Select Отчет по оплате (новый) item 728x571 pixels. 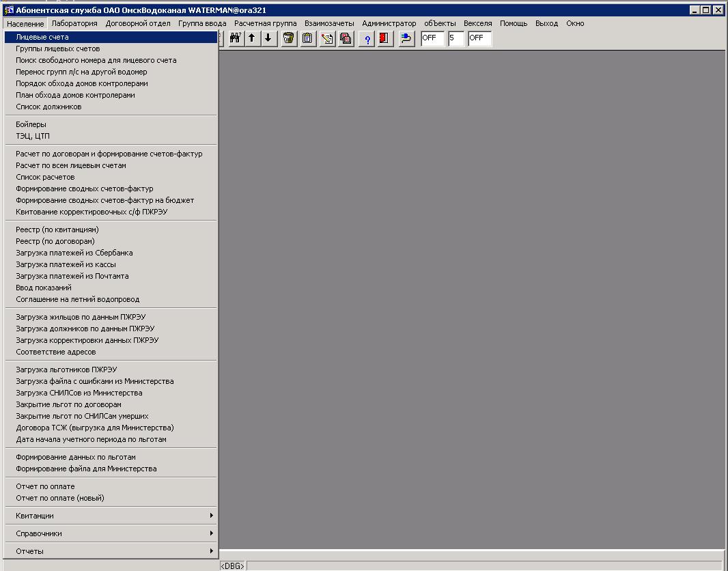coord(60,498)
